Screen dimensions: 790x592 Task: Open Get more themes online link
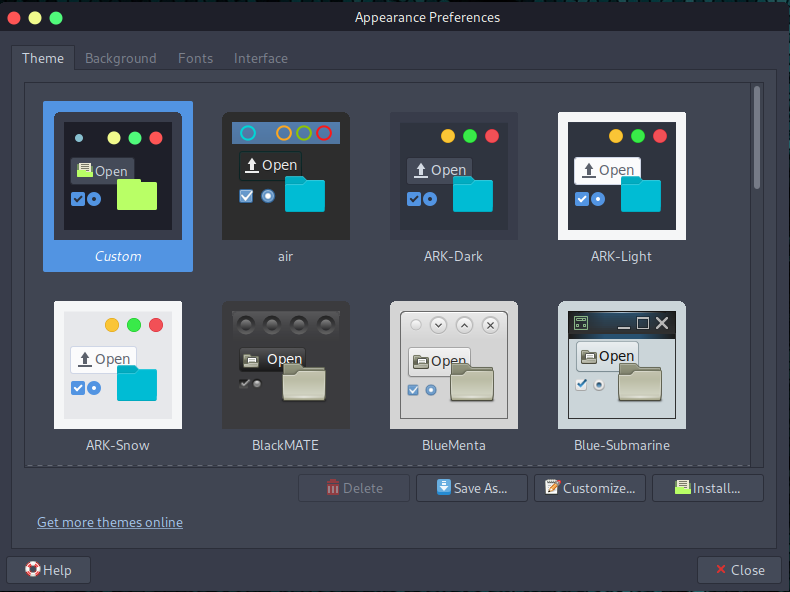(110, 522)
